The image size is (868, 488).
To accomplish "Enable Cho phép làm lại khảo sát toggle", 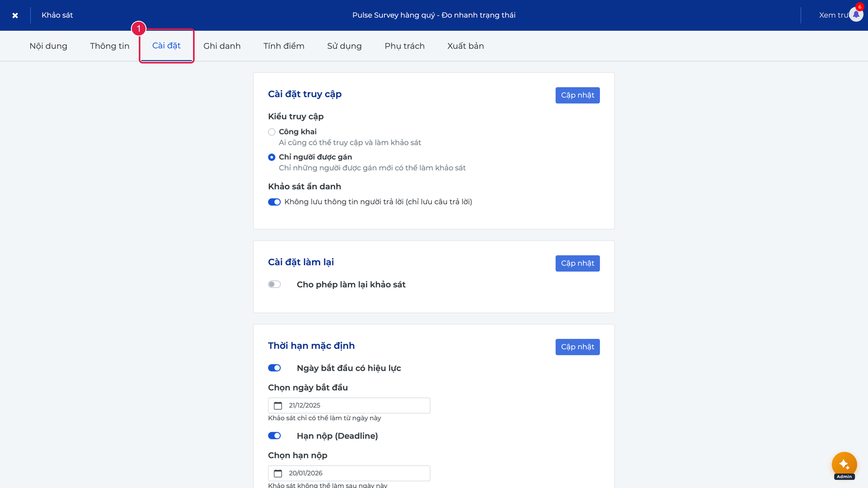I will coord(275,284).
